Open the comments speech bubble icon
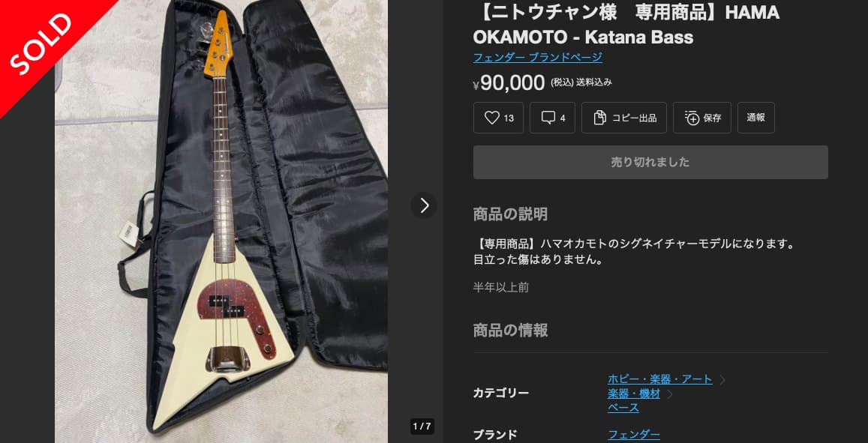The width and height of the screenshot is (868, 443). [x=548, y=118]
